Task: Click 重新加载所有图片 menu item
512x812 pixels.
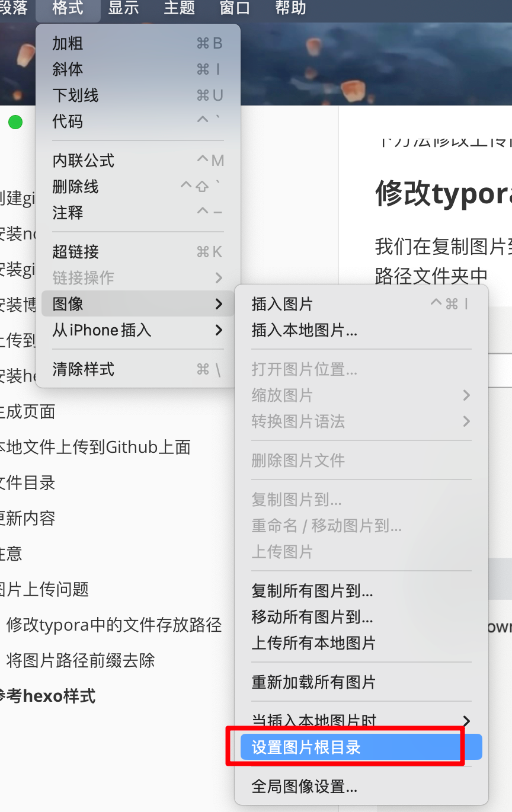Action: [x=313, y=682]
